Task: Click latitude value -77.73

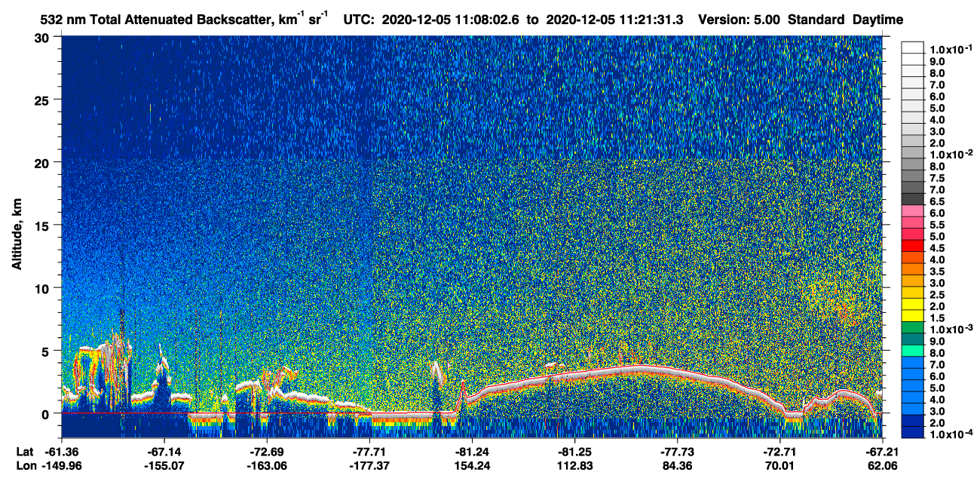Action: [678, 452]
